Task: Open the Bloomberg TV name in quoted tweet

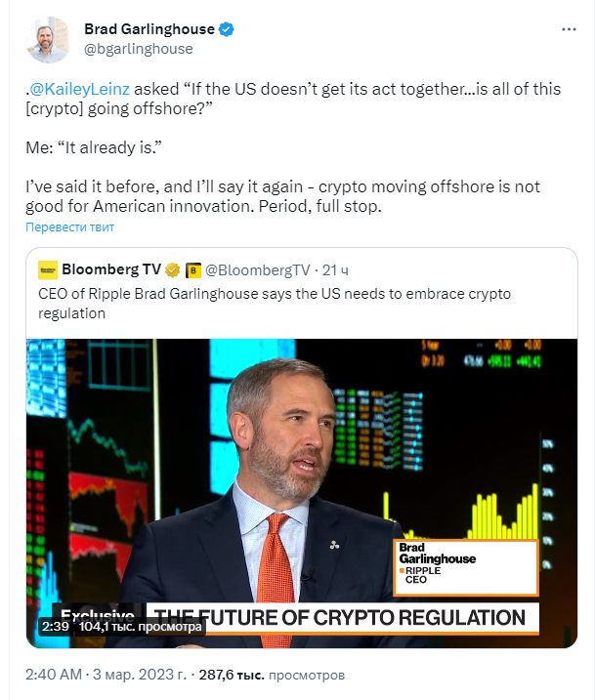Action: 111,269
